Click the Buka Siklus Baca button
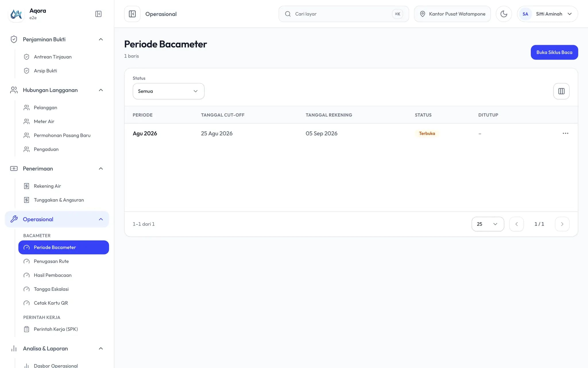 (554, 52)
